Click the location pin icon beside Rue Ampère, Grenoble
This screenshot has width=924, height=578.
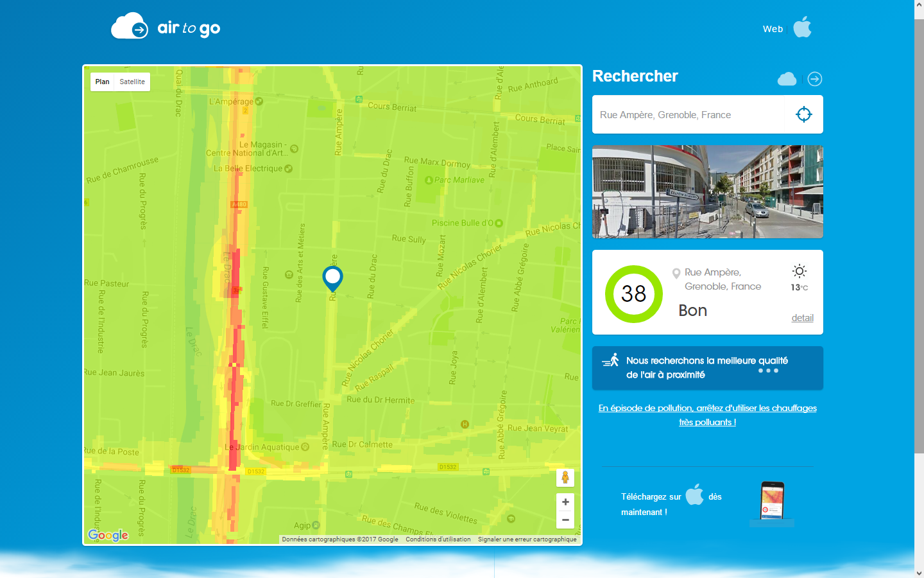click(x=676, y=274)
